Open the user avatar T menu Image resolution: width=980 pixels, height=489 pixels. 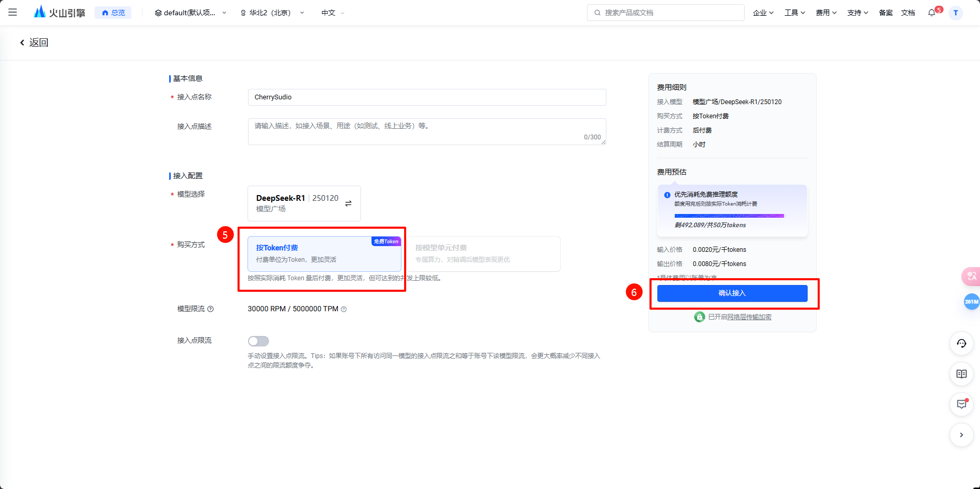[956, 13]
